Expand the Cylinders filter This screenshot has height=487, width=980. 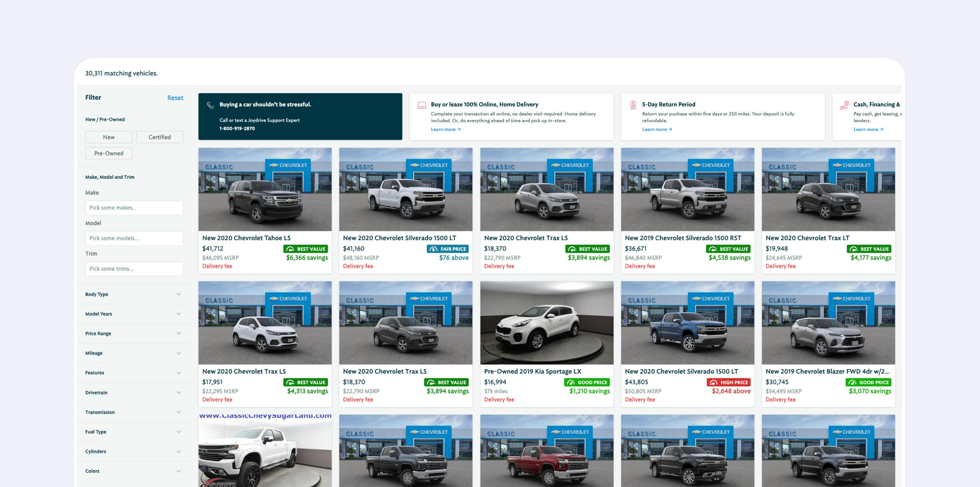click(x=133, y=451)
